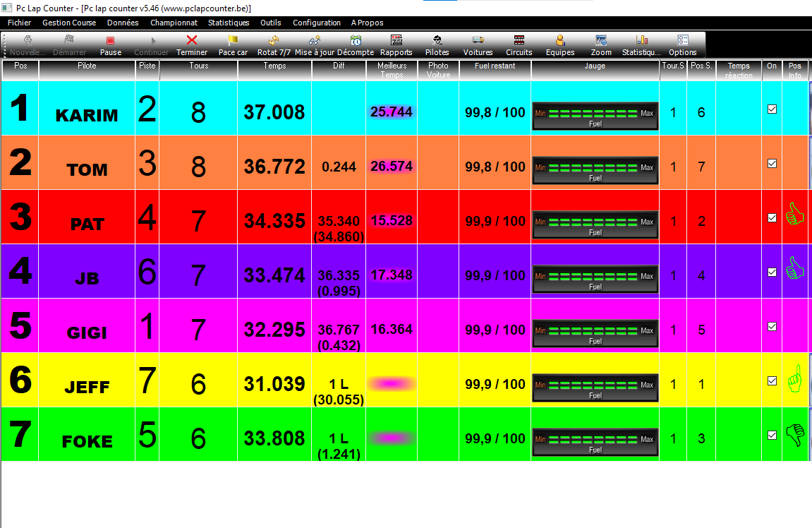
Task: Click Terminer red cross icon
Action: pyautogui.click(x=191, y=41)
